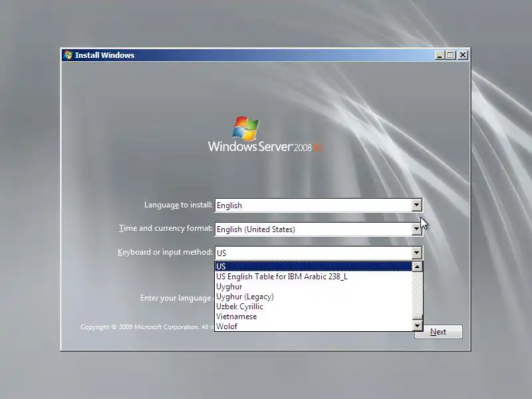Open the Time and currency format dropdown arrow

point(417,229)
